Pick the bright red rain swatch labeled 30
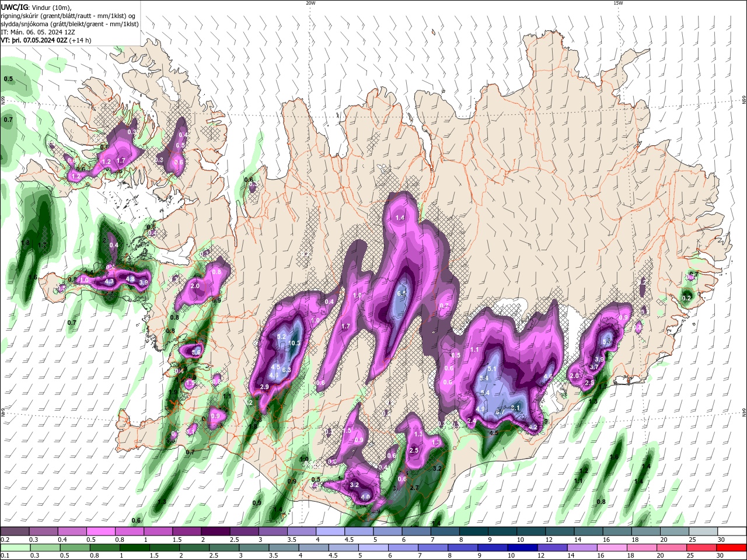 [732, 548]
